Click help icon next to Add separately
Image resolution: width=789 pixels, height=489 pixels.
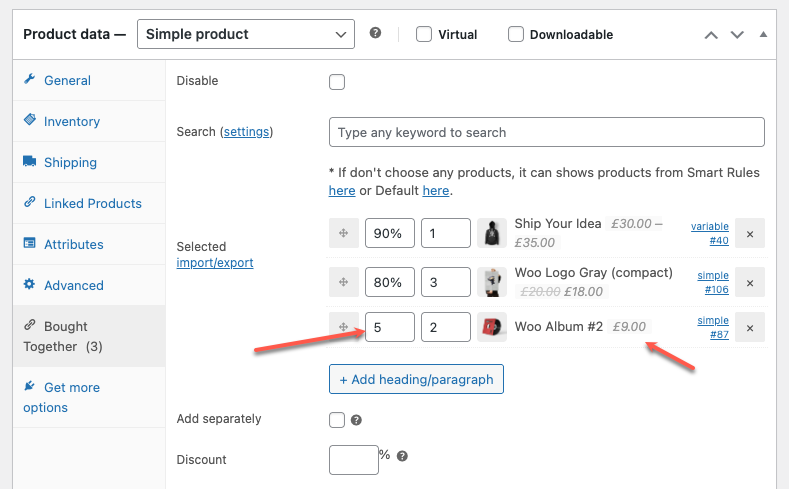(356, 420)
